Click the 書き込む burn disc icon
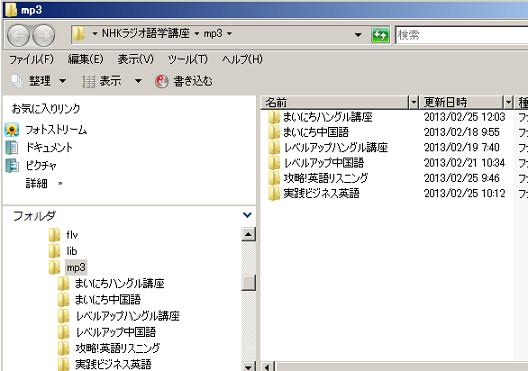Viewport: 528px width, 371px height. (161, 81)
